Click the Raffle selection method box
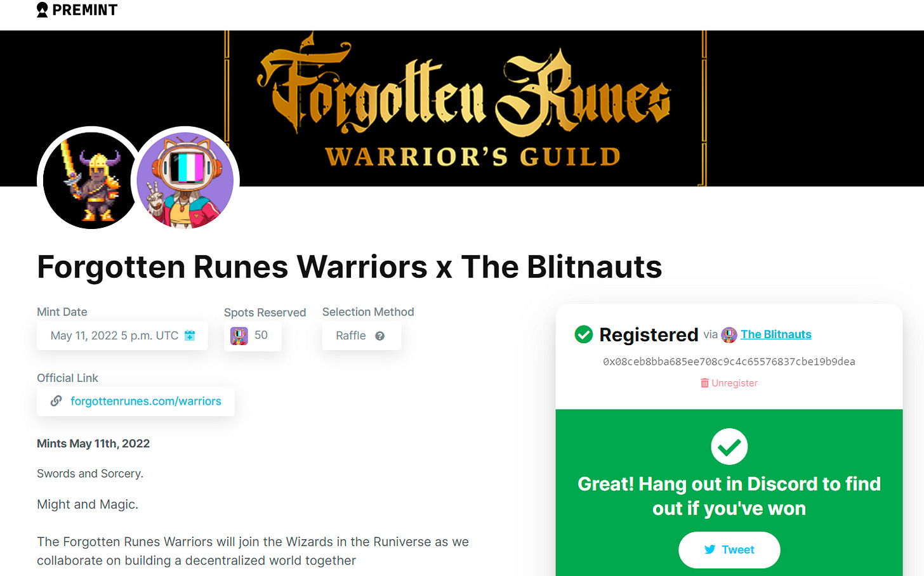 tap(362, 336)
